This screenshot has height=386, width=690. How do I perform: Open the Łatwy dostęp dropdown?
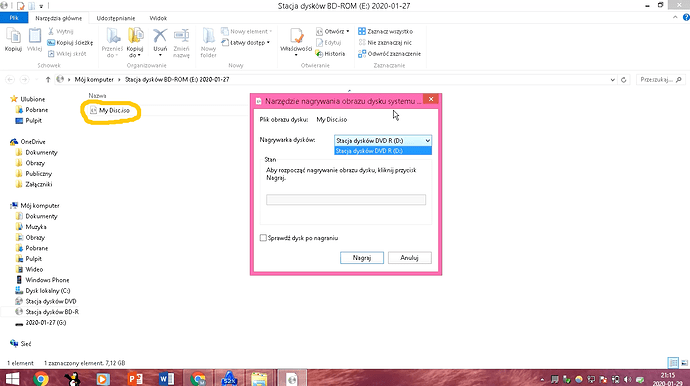(x=246, y=43)
